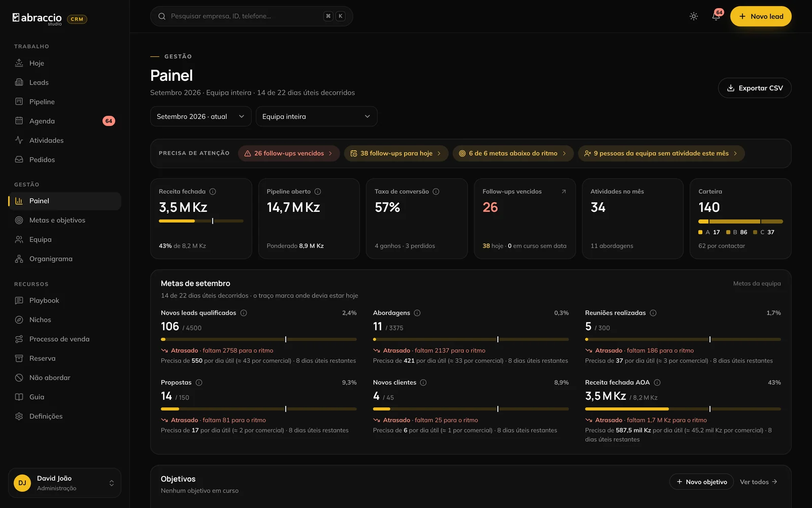Open 9 pessoas sem atividade chip

(661, 153)
